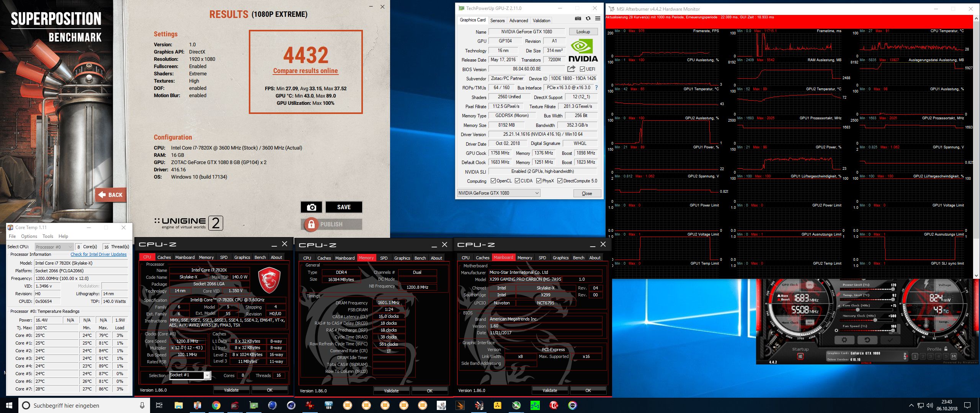Toggle the DirectCompute 5.0 checkbox
This screenshot has width=980, height=413.
click(x=560, y=181)
